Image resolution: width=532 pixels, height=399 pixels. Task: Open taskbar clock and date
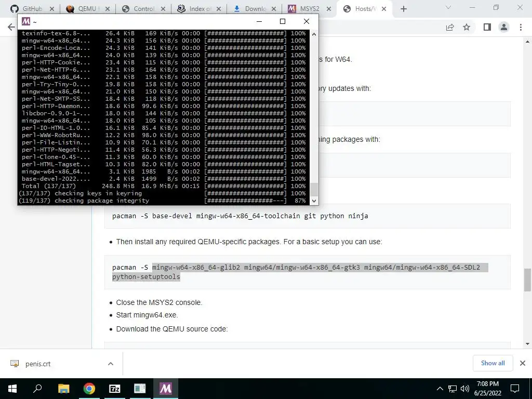[x=487, y=389]
